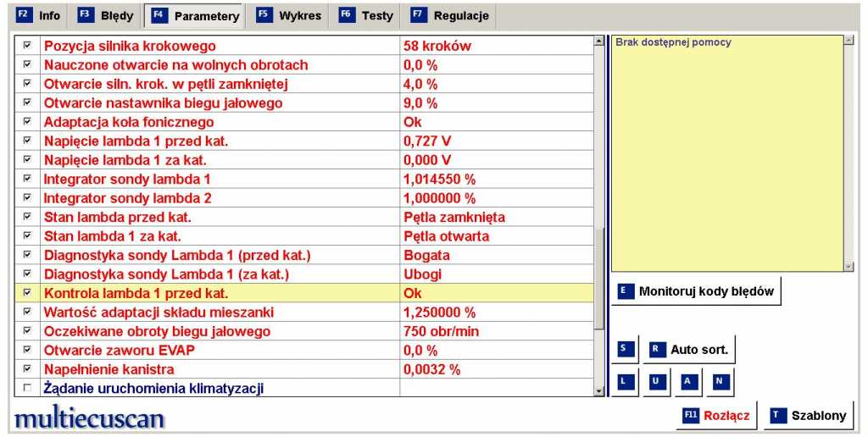Enable Auto sort. parameter sorting
The height and width of the screenshot is (437, 868).
[690, 349]
